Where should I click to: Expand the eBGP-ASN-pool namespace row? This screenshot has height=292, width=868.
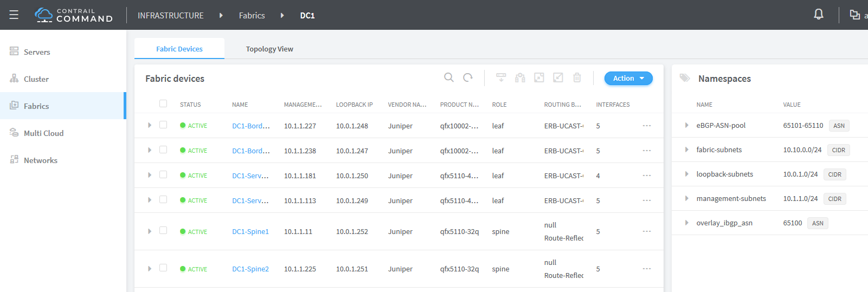686,125
